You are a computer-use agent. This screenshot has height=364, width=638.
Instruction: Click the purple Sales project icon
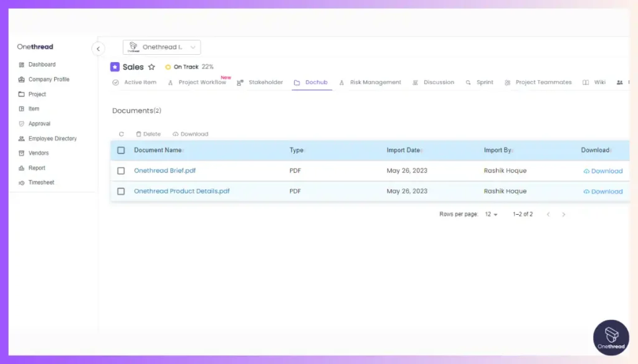click(115, 67)
